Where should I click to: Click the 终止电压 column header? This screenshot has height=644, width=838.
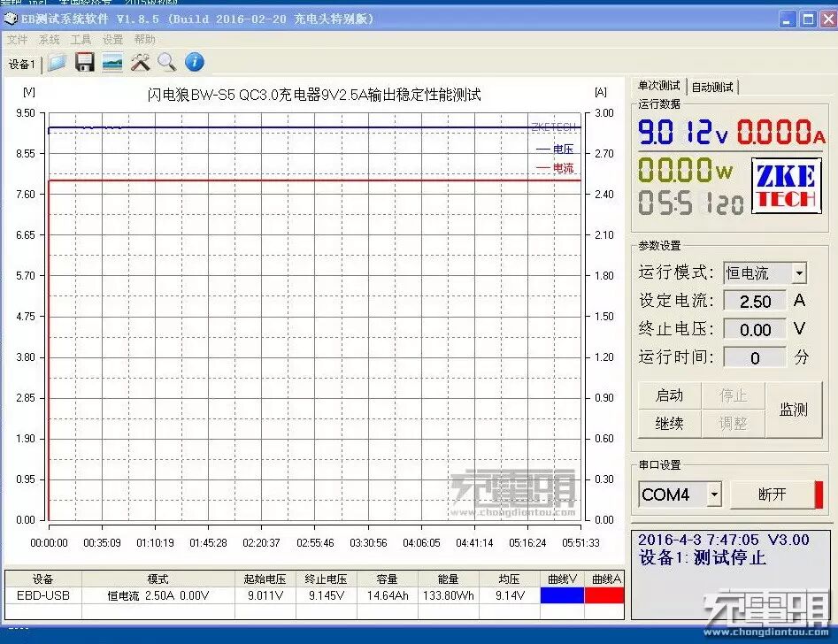(326, 579)
